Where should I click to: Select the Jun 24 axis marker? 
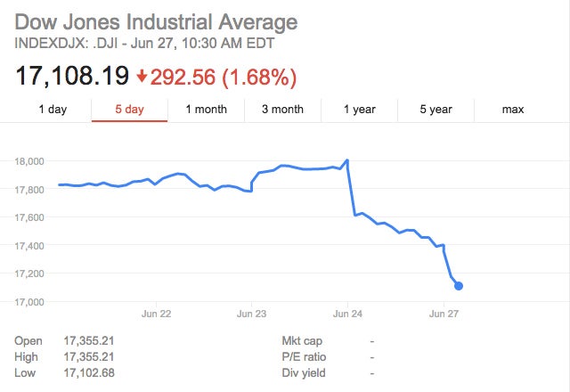tap(347, 314)
